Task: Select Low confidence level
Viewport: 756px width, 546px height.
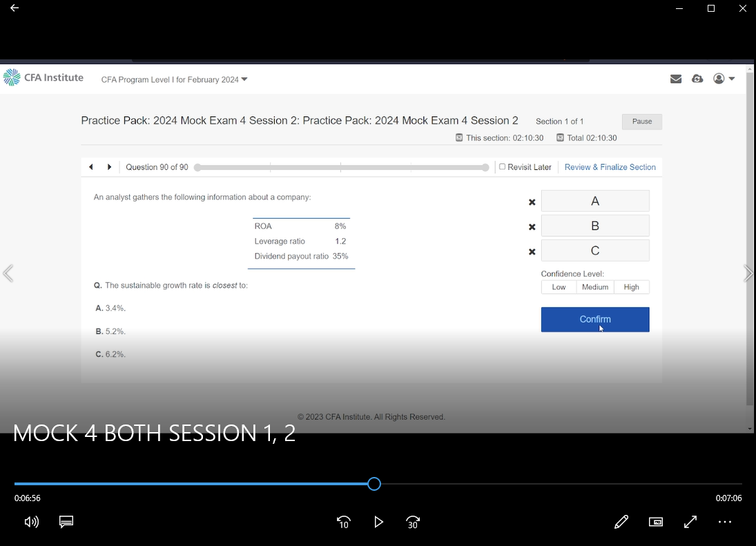Action: point(559,287)
